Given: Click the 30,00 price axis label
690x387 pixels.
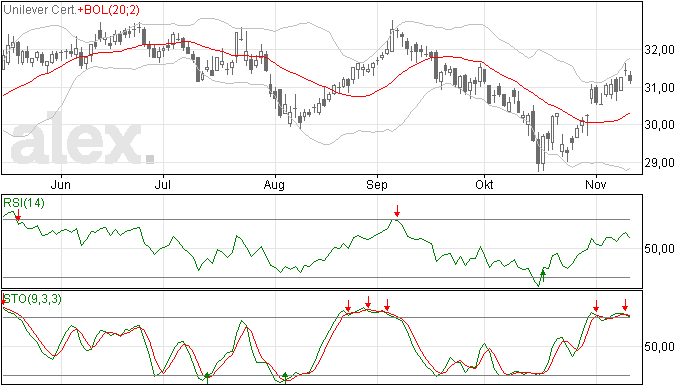Looking at the screenshot, I should click(x=659, y=125).
